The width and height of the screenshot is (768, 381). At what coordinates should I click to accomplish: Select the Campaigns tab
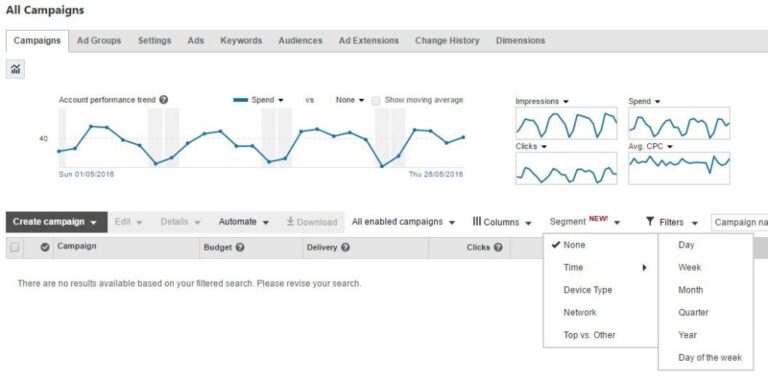click(37, 41)
